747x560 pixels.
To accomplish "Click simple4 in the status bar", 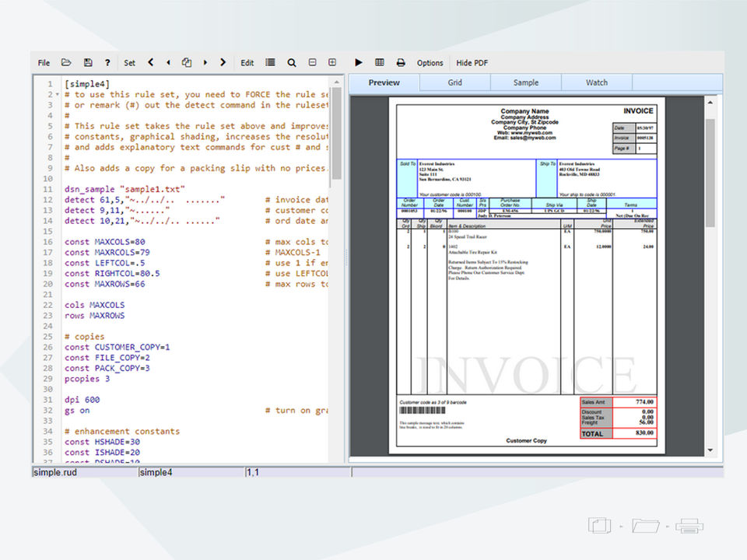I will [156, 472].
